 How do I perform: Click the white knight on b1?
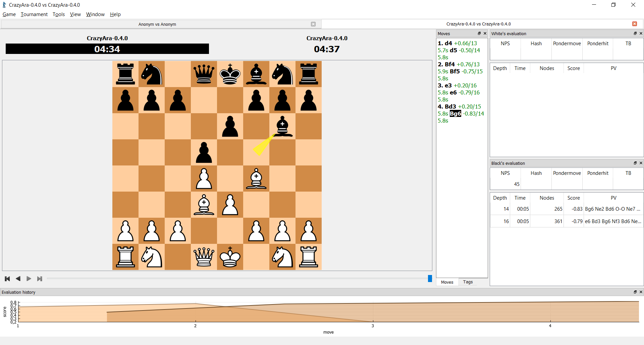click(x=152, y=257)
